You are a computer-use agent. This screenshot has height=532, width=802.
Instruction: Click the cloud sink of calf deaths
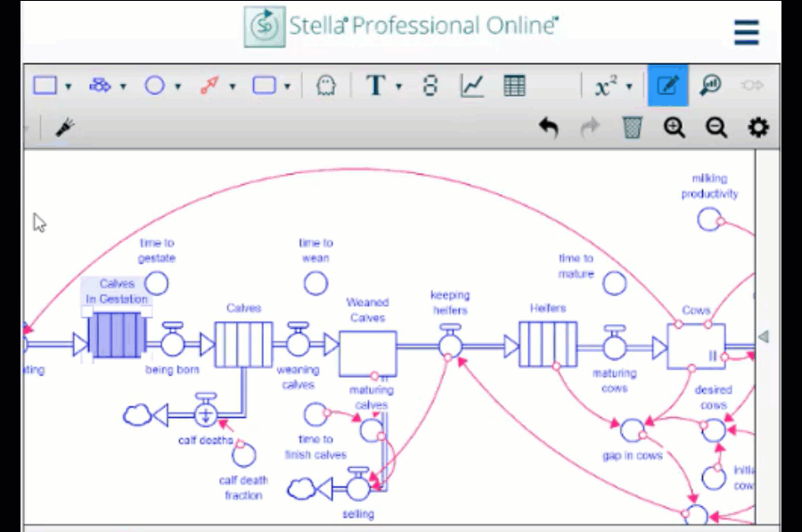(x=137, y=414)
